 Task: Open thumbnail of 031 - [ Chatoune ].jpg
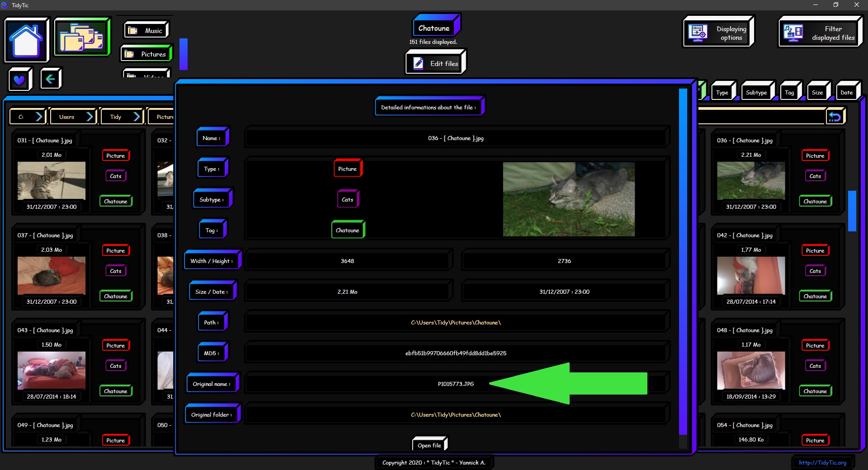[52, 180]
